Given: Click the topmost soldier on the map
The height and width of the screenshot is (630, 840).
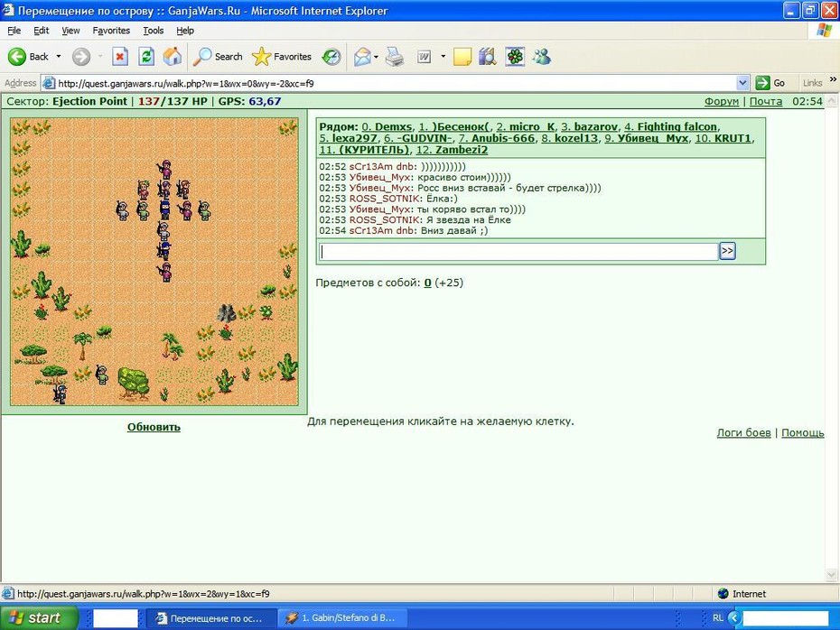Looking at the screenshot, I should [165, 170].
